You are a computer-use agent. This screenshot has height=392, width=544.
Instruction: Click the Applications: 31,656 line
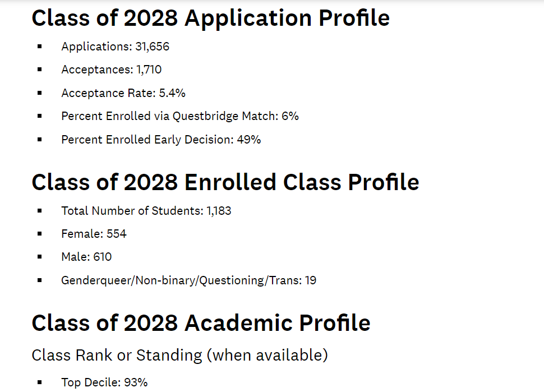point(115,47)
